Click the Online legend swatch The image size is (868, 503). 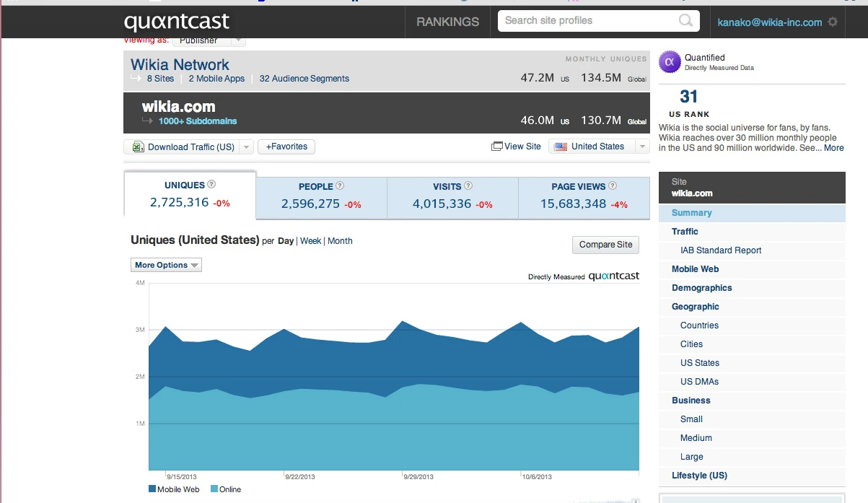click(x=214, y=489)
